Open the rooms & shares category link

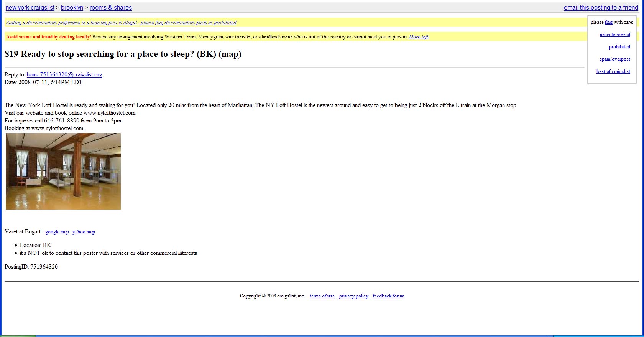(111, 8)
